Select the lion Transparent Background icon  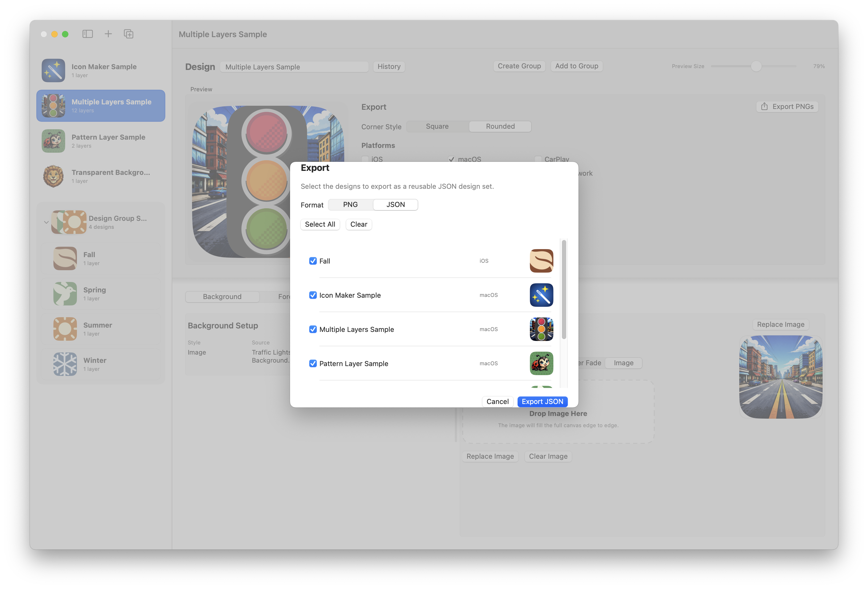(53, 176)
